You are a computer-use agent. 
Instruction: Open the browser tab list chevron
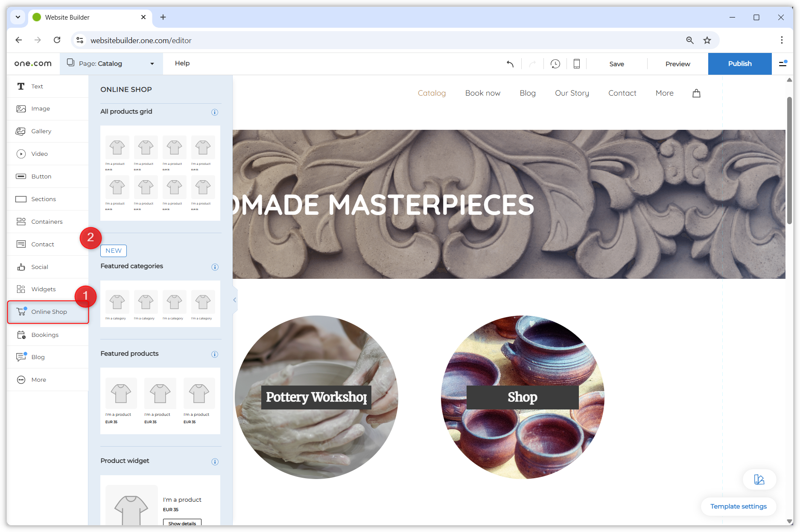pyautogui.click(x=18, y=17)
